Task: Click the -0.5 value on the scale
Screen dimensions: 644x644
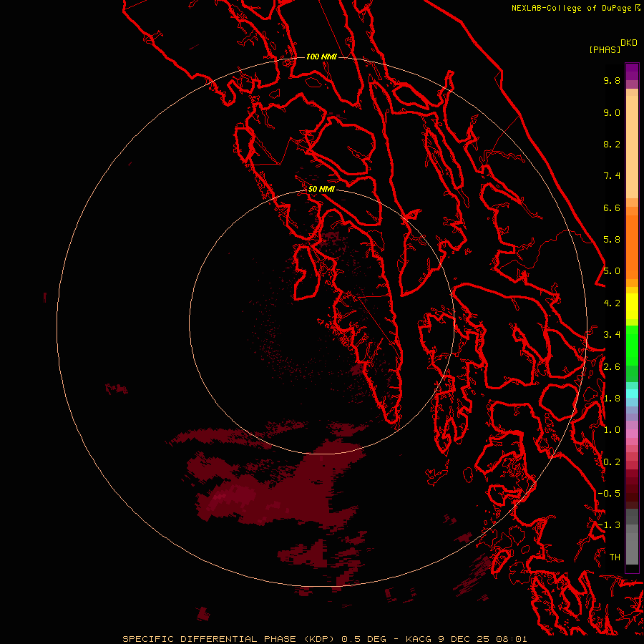Action: (x=609, y=493)
